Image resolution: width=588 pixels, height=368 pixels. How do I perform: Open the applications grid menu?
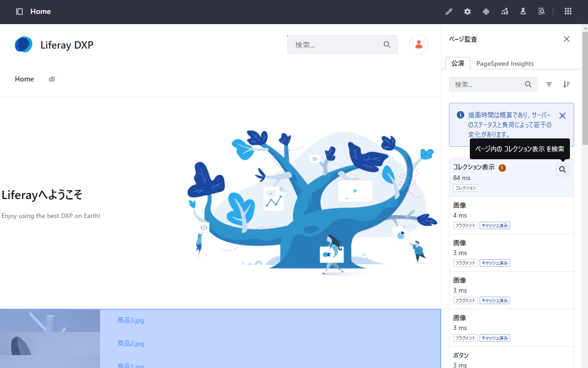click(x=568, y=12)
